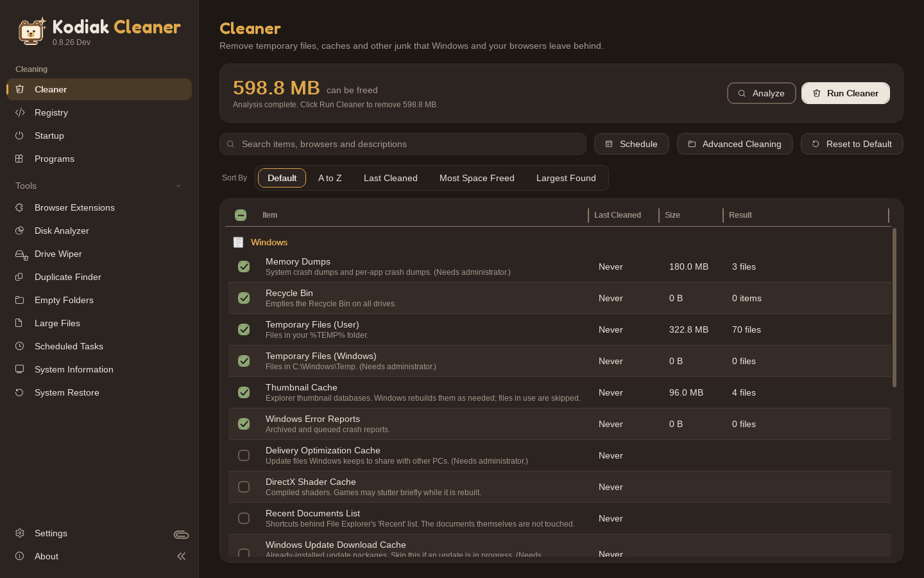Click the Disk Analyzer pie icon

pyautogui.click(x=20, y=231)
